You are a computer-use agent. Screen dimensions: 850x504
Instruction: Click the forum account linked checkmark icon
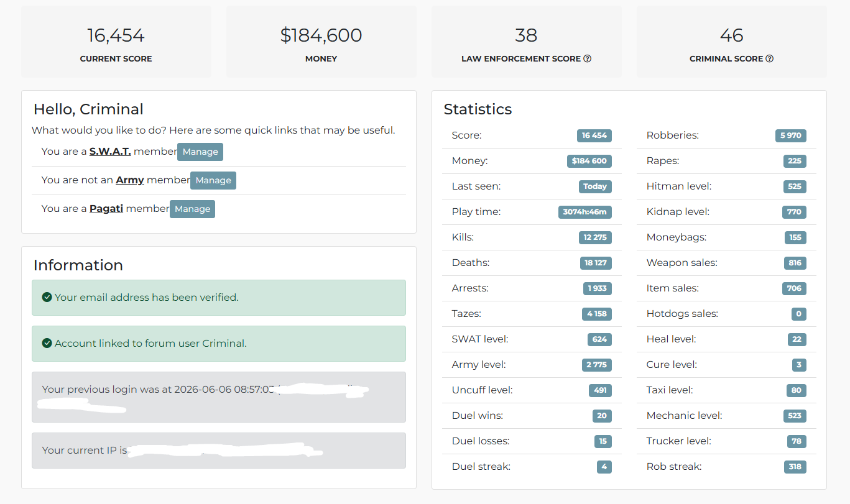coord(47,343)
